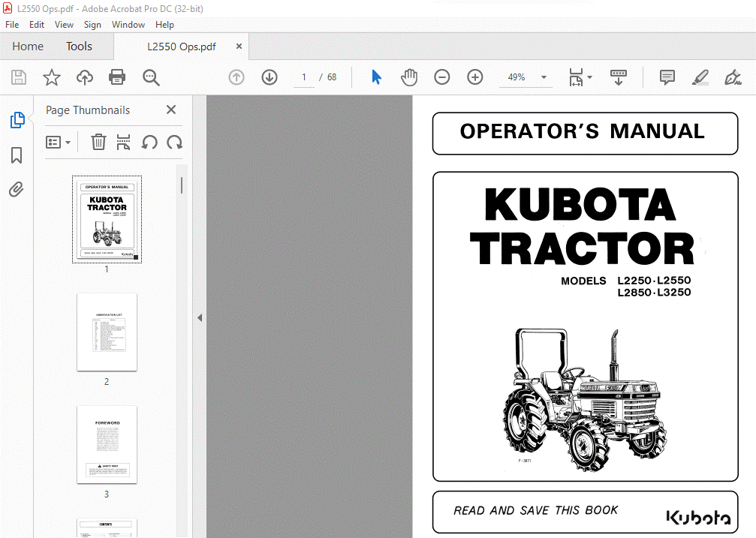Select page 3 Foreword thumbnail
This screenshot has width=756, height=538.
point(107,444)
